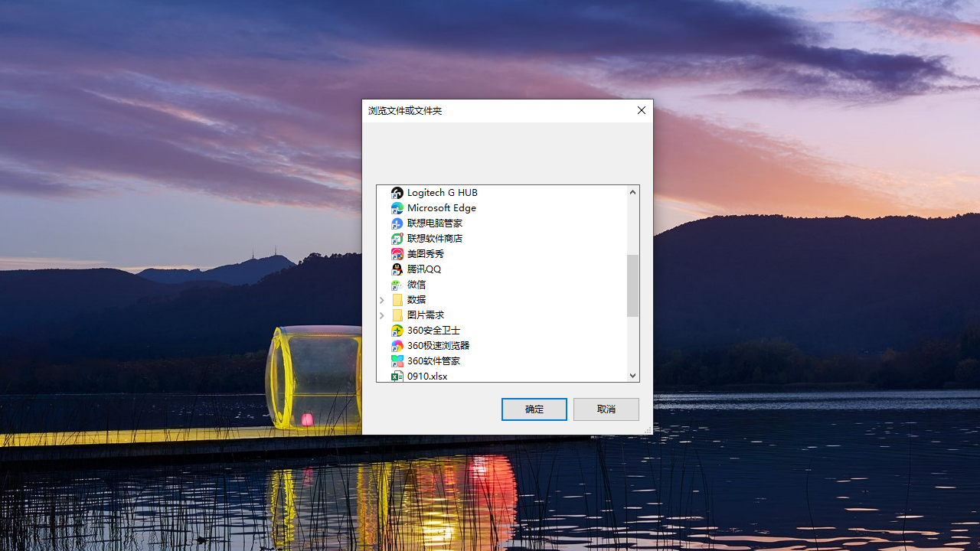
Task: Click the scrollbar up arrow
Action: 632,191
